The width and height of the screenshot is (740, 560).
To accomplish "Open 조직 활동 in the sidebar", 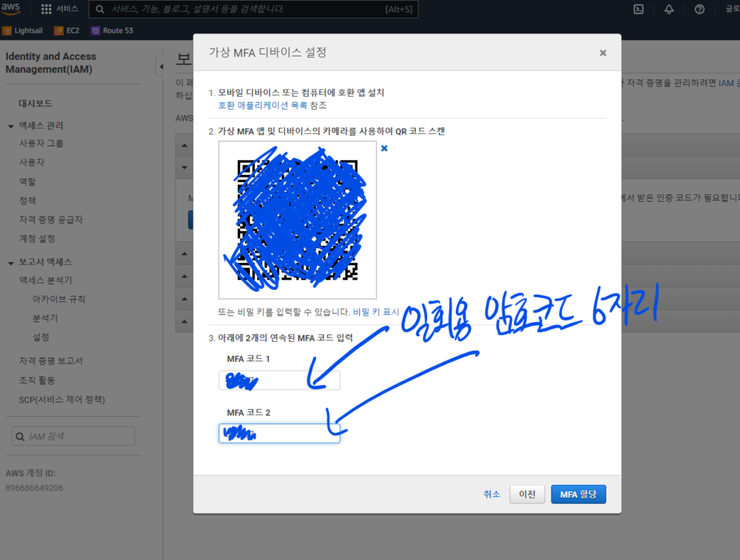I will [37, 380].
